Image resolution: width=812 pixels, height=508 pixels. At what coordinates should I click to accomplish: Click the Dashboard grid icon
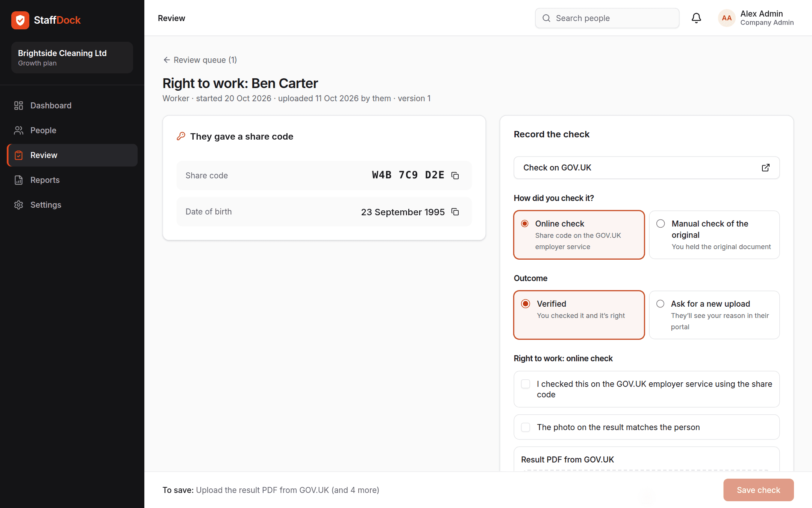pos(18,105)
